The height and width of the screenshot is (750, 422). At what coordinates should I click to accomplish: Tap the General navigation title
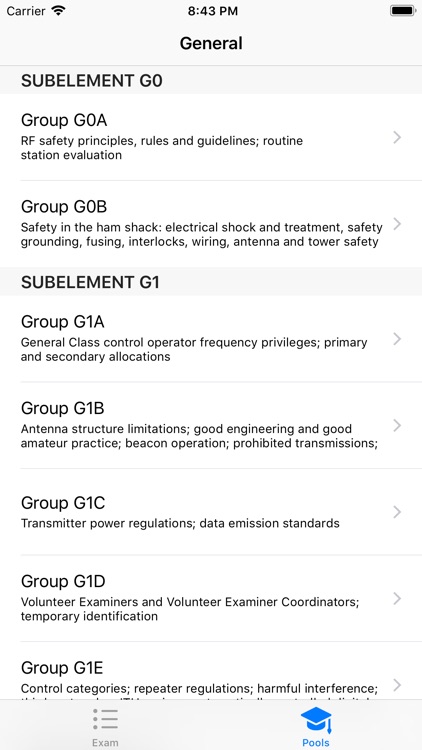211,43
